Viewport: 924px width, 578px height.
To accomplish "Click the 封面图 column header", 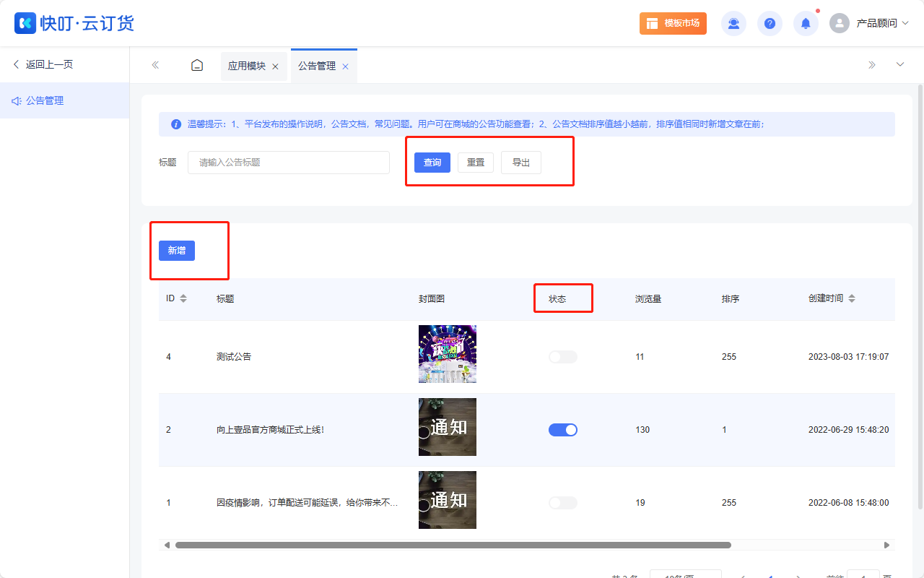I will (432, 298).
